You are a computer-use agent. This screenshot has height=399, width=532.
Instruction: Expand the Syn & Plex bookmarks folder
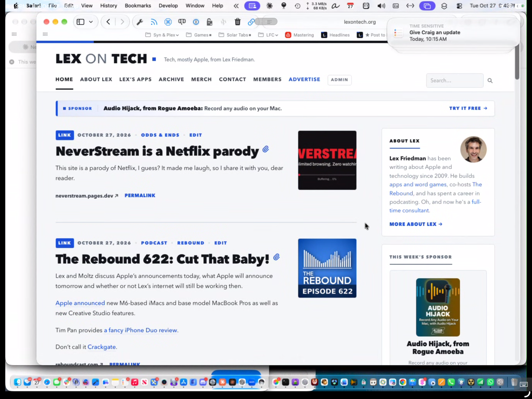pyautogui.click(x=162, y=35)
